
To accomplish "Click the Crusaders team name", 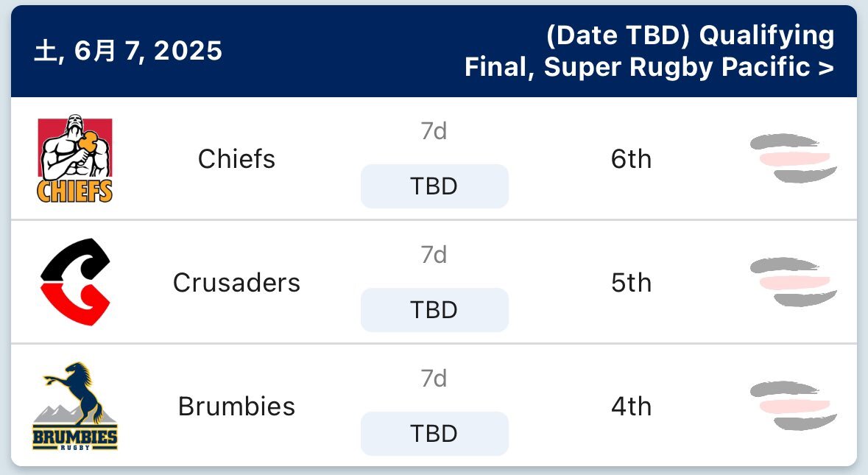I will [x=236, y=282].
